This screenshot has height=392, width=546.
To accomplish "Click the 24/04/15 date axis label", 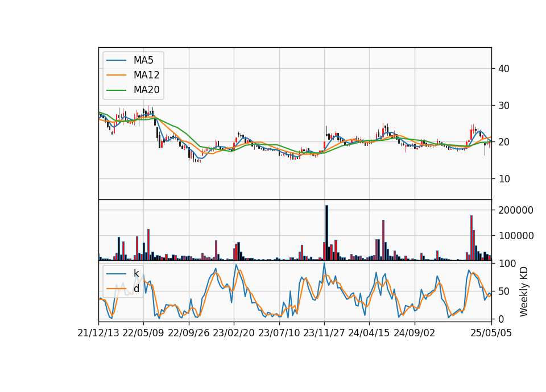I will [x=369, y=333].
